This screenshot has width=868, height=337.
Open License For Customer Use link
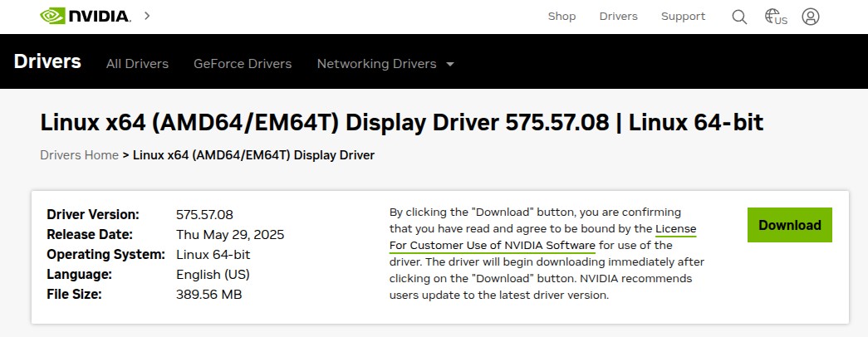point(542,237)
